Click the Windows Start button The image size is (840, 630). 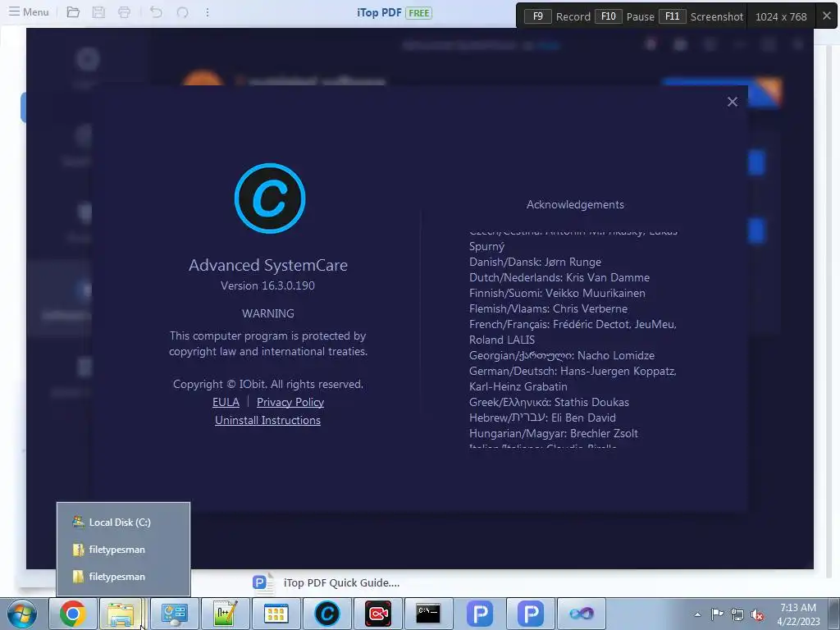click(22, 614)
